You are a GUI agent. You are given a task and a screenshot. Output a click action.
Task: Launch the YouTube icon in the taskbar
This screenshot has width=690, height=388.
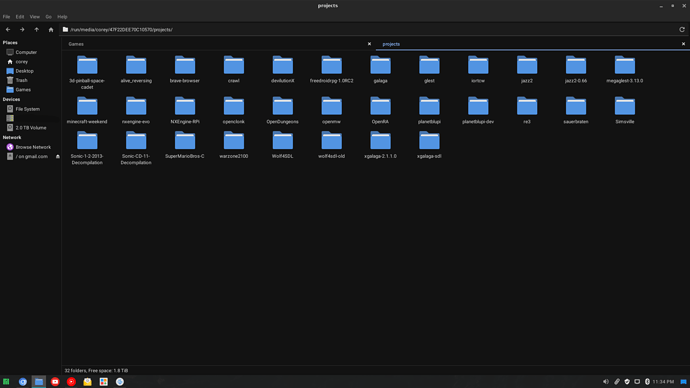pos(55,382)
